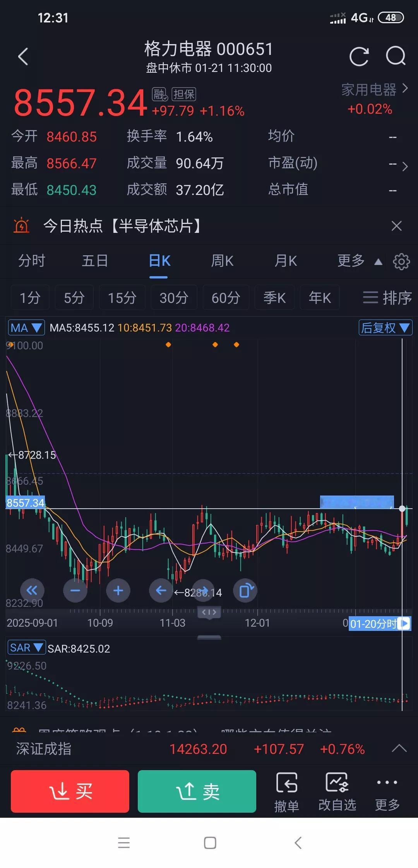This screenshot has width=418, height=868.
Task: Choose the 5分 period
Action: coord(74,297)
